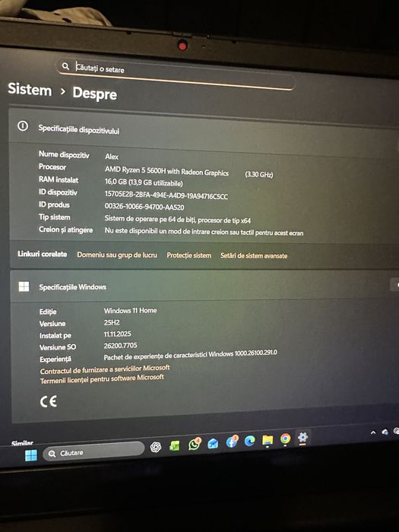Click the Procesor label
Screen dimensions: 399x532
pos(52,167)
